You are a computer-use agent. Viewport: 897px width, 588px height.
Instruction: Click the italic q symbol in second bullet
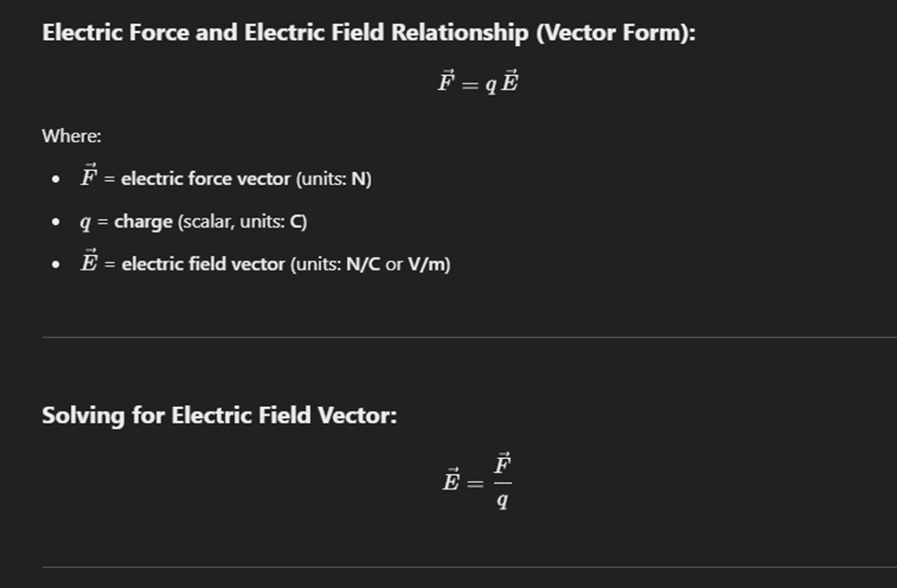85,223
